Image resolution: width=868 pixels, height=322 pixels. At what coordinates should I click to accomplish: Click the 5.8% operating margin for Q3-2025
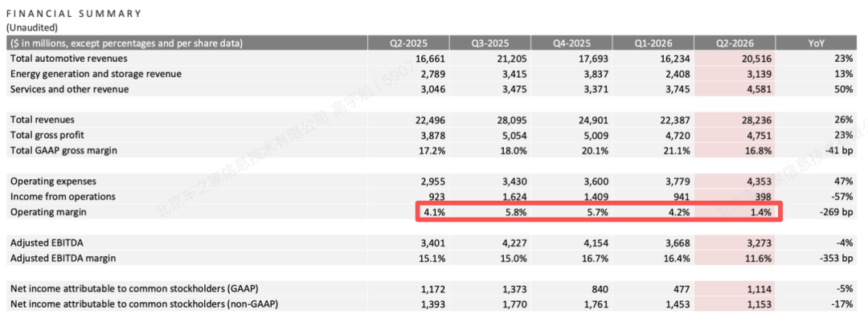click(x=517, y=212)
